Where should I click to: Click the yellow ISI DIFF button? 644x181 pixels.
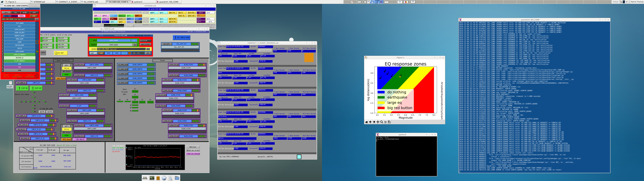(x=61, y=53)
